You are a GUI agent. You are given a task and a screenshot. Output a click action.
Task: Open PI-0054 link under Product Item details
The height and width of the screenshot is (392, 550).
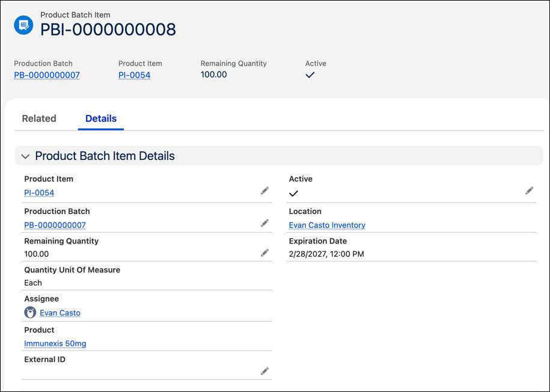[x=39, y=192]
